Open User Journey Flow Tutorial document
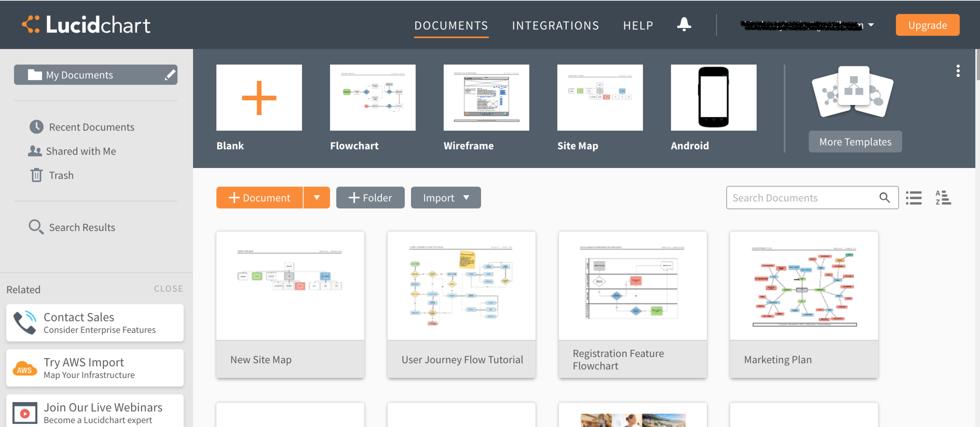 [462, 305]
